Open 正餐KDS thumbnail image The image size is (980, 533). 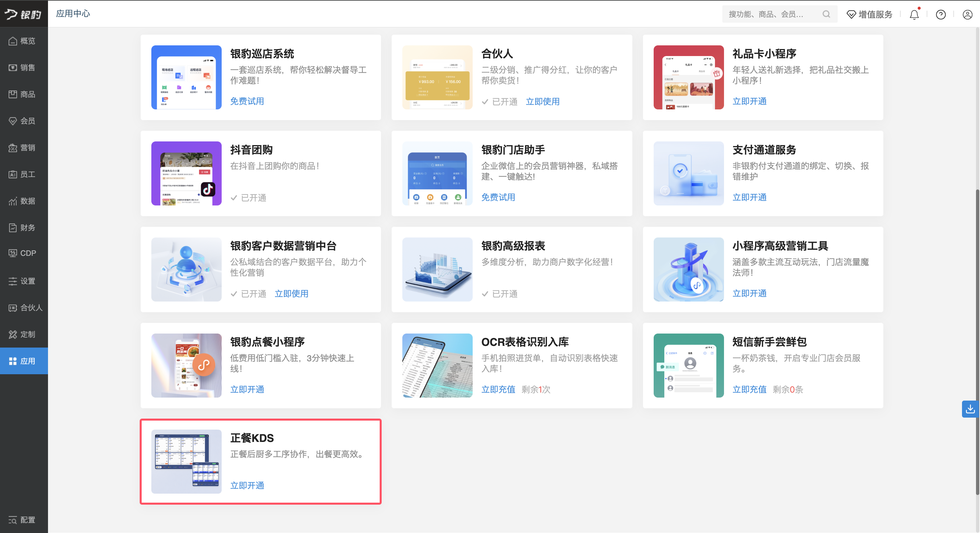[x=186, y=461]
